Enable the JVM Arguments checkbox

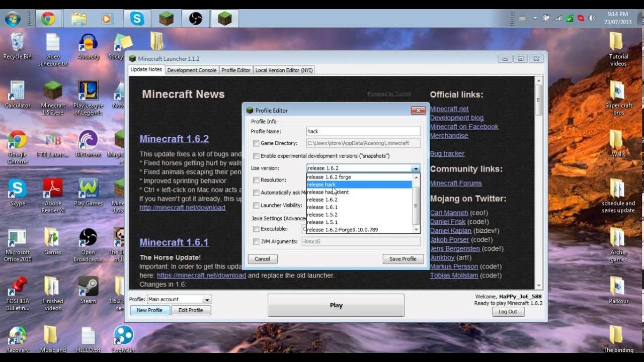click(x=256, y=242)
